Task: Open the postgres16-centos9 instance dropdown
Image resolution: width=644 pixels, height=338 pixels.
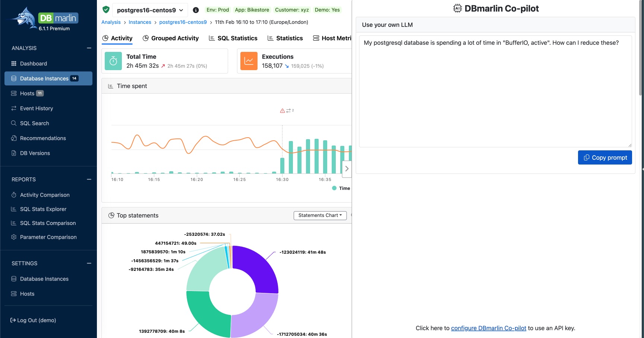Action: (150, 10)
